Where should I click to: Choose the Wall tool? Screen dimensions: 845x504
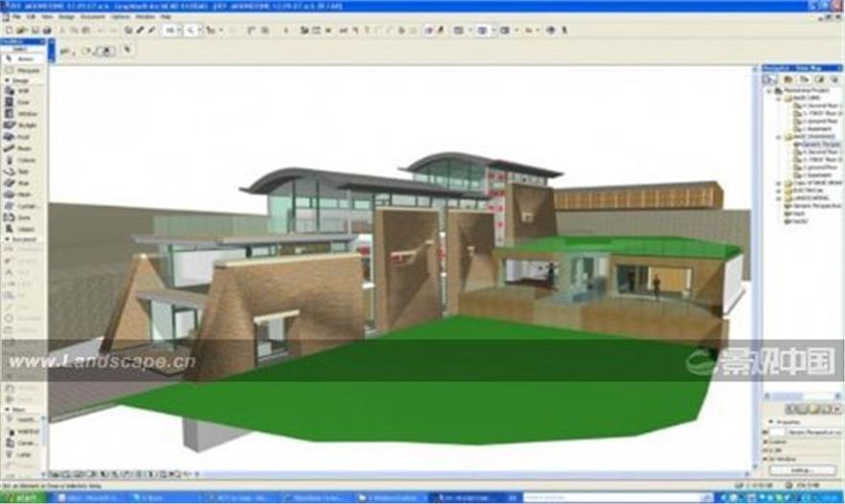pyautogui.click(x=21, y=91)
